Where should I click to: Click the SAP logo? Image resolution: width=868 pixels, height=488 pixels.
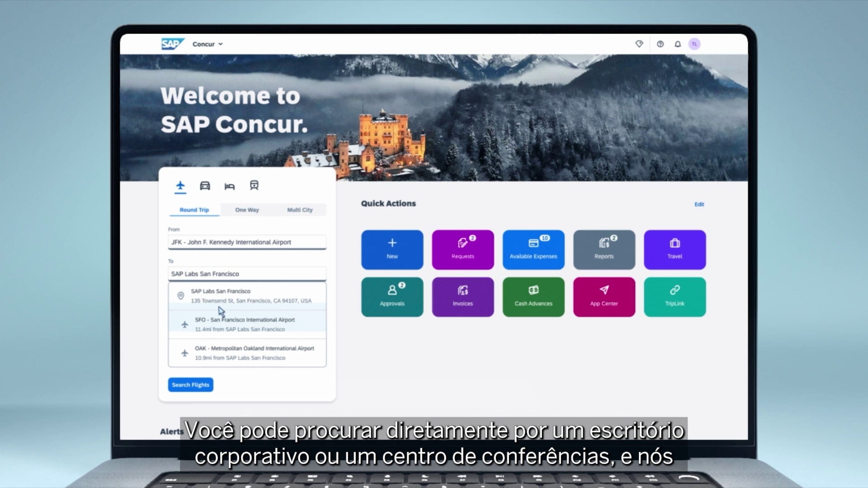[x=173, y=44]
